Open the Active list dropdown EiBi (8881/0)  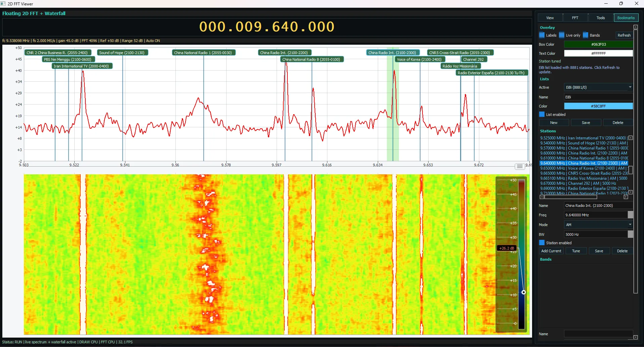click(598, 87)
